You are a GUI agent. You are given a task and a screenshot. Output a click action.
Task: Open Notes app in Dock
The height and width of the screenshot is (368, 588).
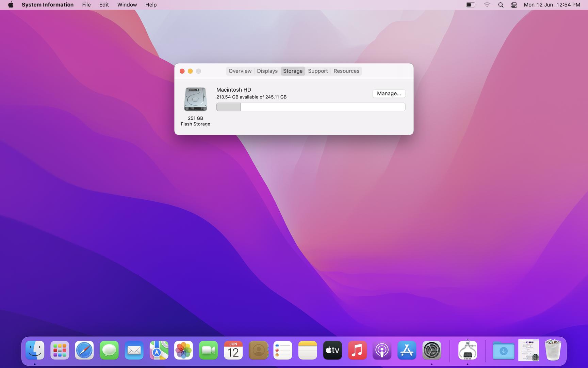click(308, 350)
